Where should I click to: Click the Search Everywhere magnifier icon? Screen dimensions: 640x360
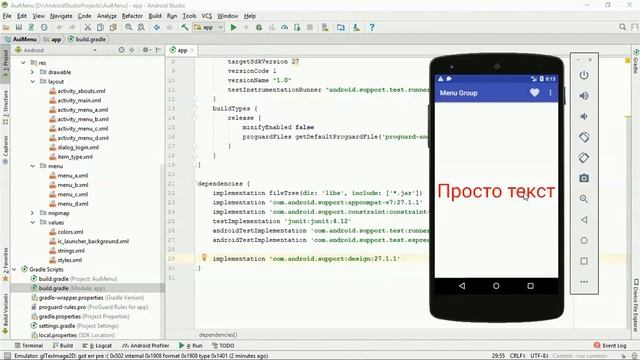[622, 27]
